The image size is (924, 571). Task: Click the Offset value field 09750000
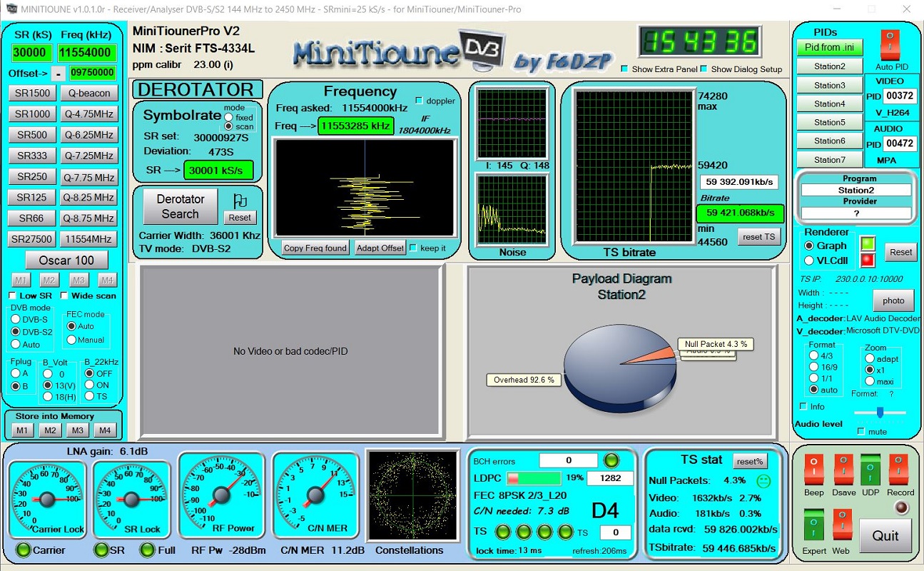(x=93, y=73)
